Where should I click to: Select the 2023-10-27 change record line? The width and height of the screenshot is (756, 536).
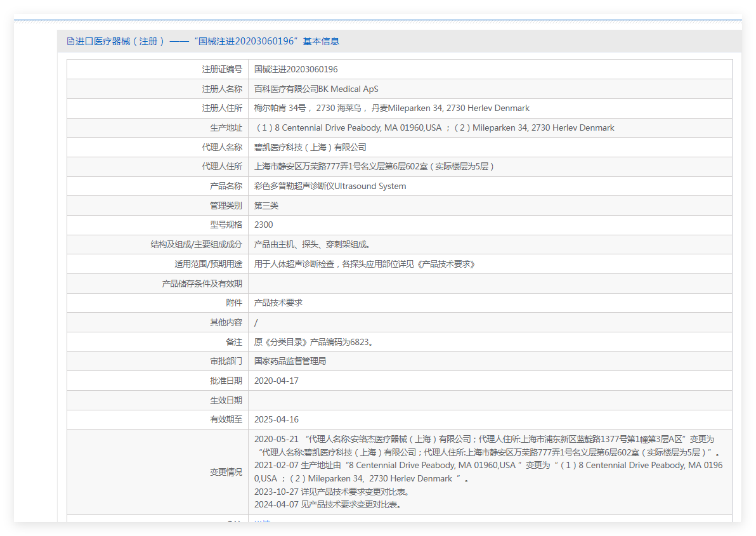coord(332,492)
